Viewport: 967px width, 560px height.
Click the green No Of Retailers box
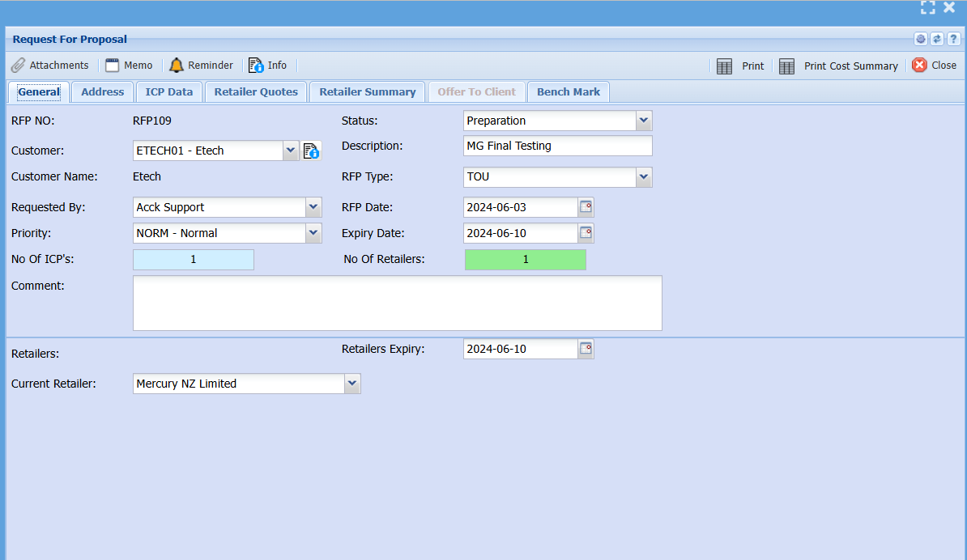pos(525,260)
